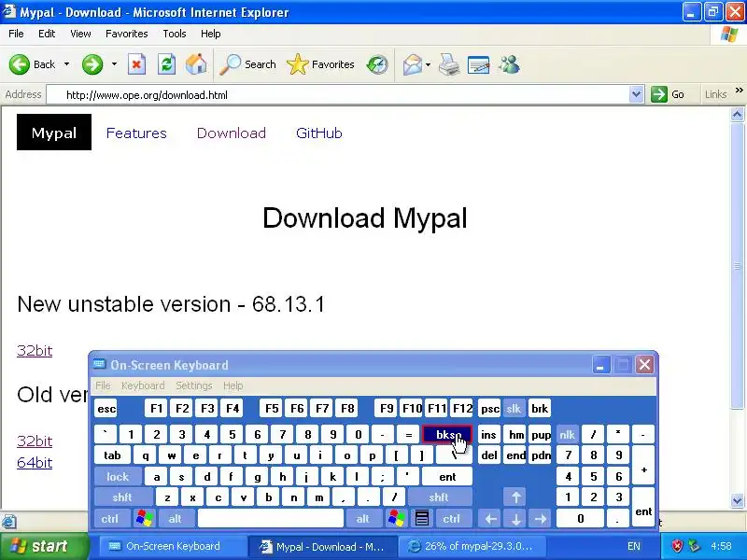Click the Edit page toolbar icon
Viewport: 747px width, 560px height.
pyautogui.click(x=479, y=64)
